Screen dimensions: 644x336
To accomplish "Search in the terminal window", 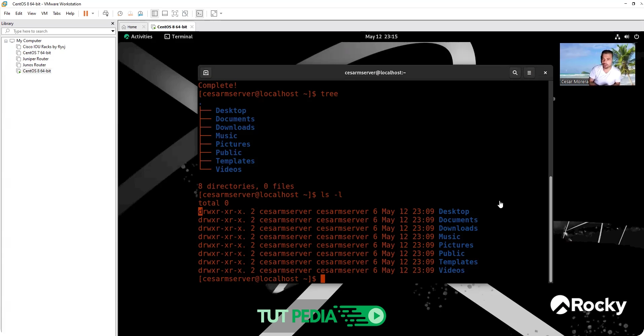I will point(515,73).
